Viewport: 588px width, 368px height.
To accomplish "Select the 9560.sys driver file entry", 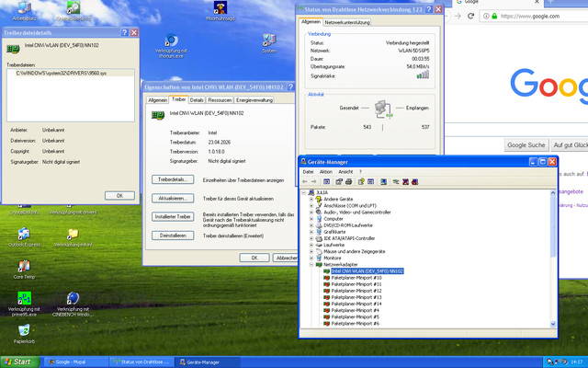I will pyautogui.click(x=71, y=74).
